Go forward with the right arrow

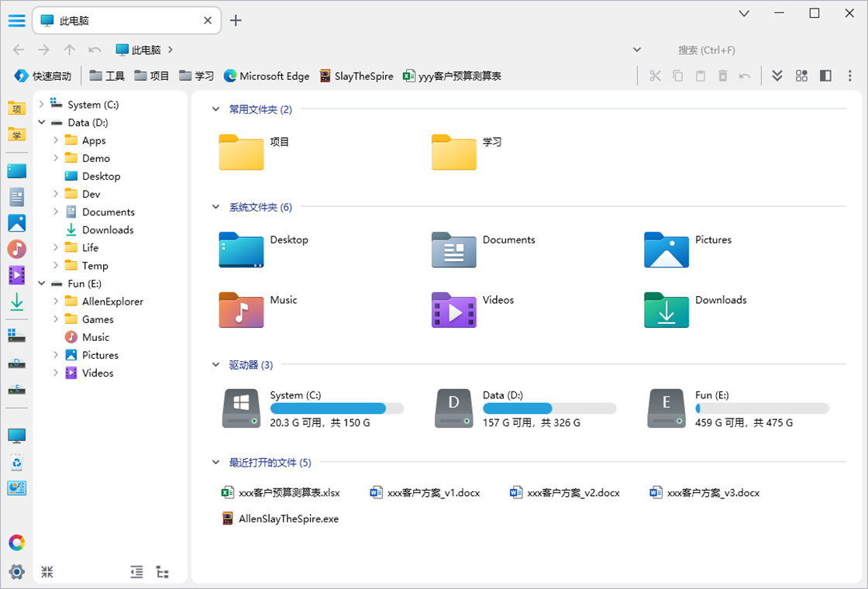pyautogui.click(x=43, y=50)
